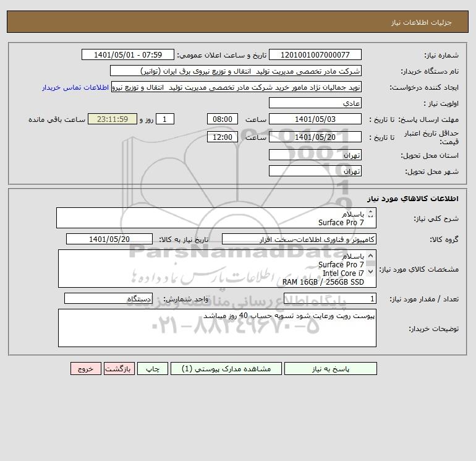This screenshot has height=461, width=476.
Task: Click the تعداد / مقدار field showing 1
Action: pos(330,299)
